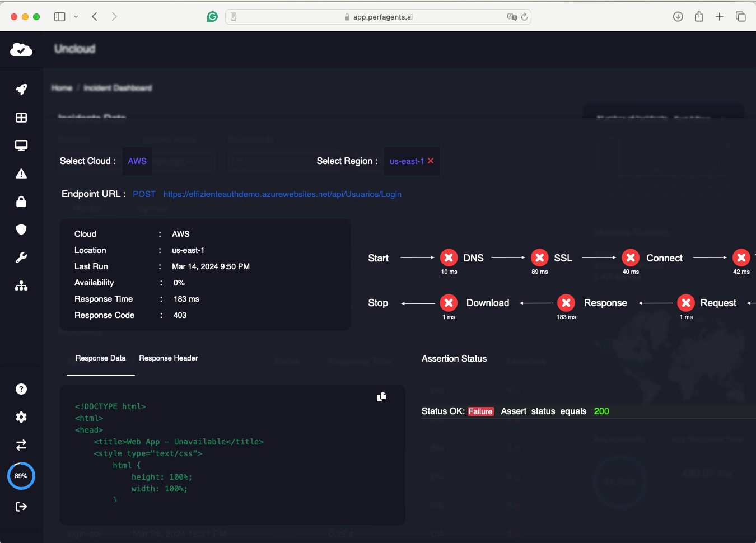The image size is (756, 543).
Task: Click the Download failure status icon
Action: click(449, 303)
